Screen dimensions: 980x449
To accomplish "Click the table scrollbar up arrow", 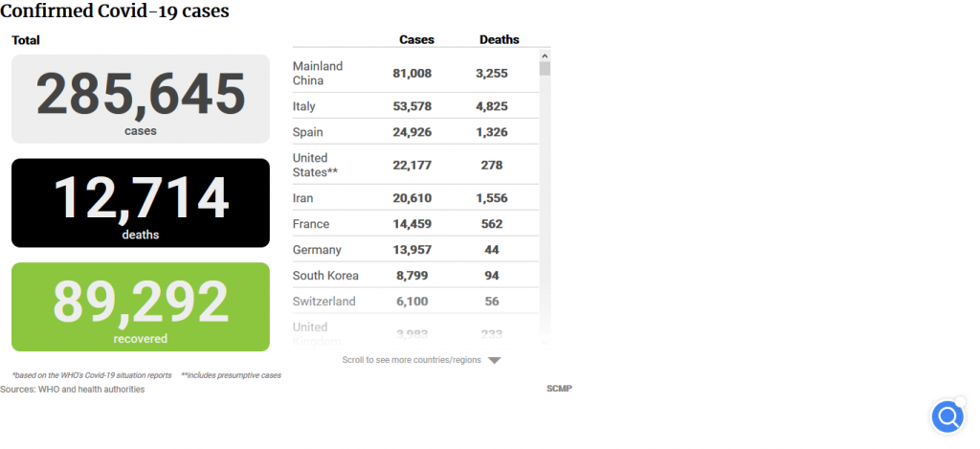I will point(545,56).
